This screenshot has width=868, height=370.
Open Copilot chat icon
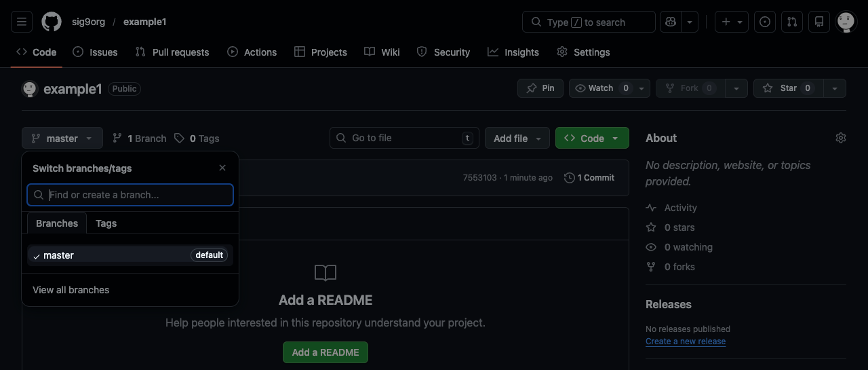(671, 22)
